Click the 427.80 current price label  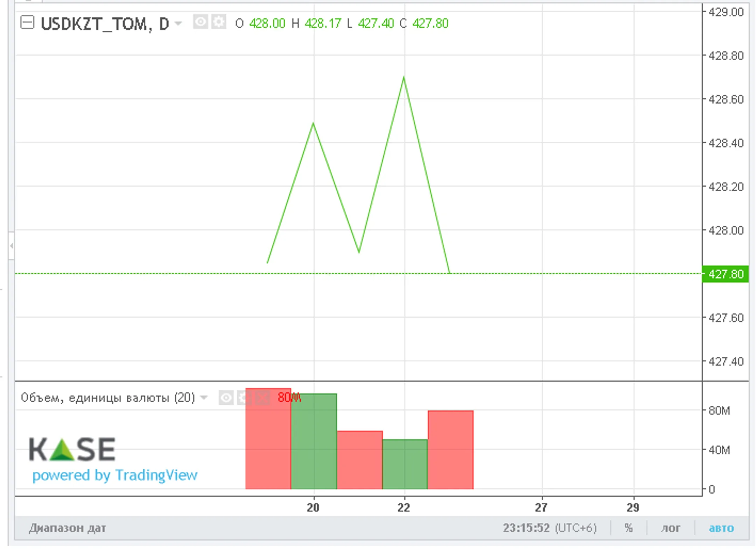click(x=726, y=274)
